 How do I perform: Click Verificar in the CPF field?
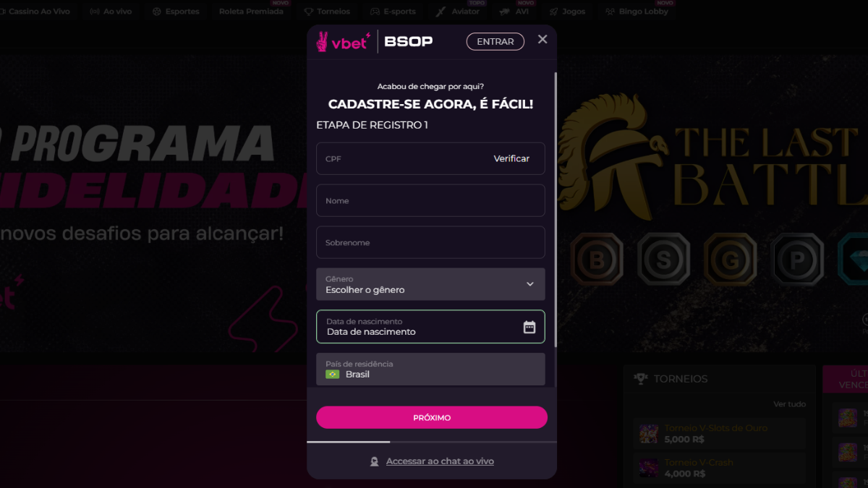coord(511,159)
